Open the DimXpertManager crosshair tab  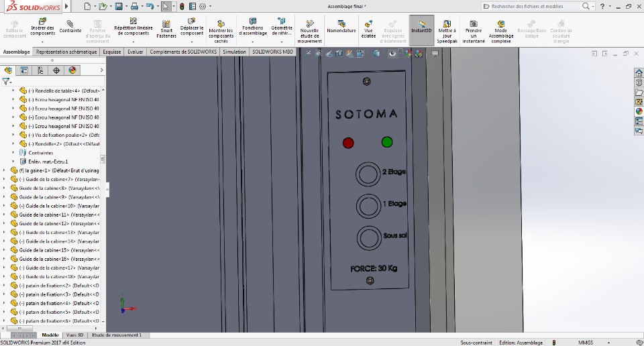pyautogui.click(x=56, y=70)
